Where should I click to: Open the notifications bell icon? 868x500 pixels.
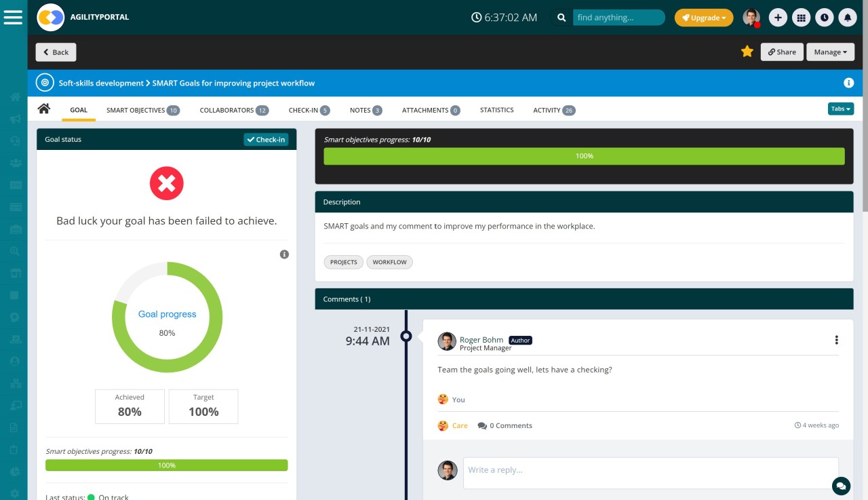[x=848, y=17]
